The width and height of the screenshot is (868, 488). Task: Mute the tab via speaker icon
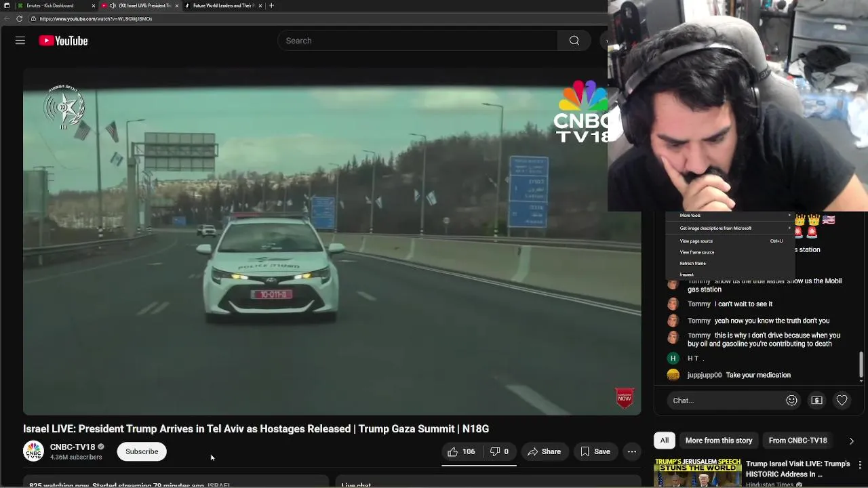click(113, 5)
